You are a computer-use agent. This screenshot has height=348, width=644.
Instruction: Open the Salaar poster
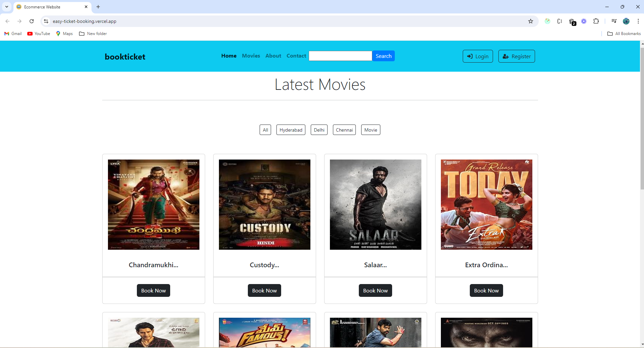coord(376,205)
